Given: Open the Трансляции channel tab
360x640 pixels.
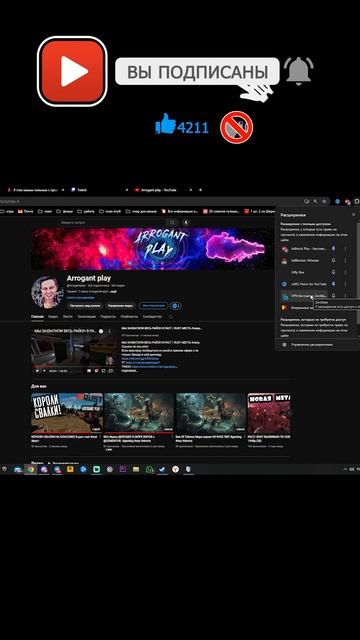Looking at the screenshot, I should tap(87, 316).
